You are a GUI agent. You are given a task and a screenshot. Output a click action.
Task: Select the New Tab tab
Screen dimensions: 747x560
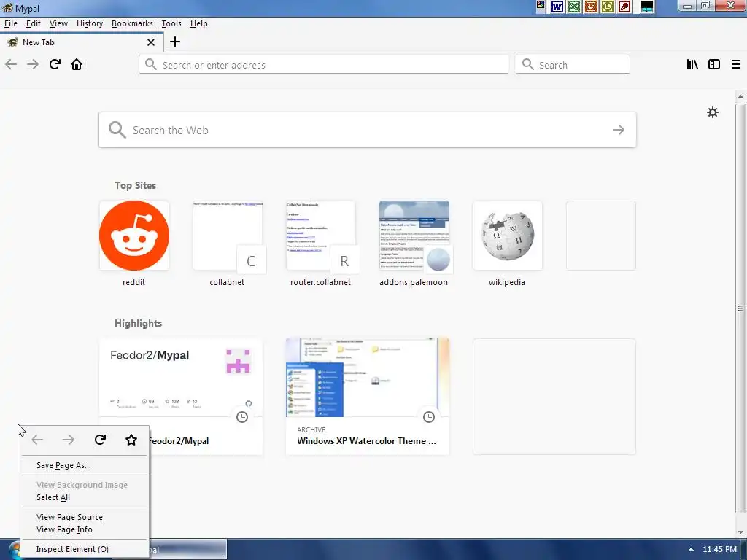81,42
